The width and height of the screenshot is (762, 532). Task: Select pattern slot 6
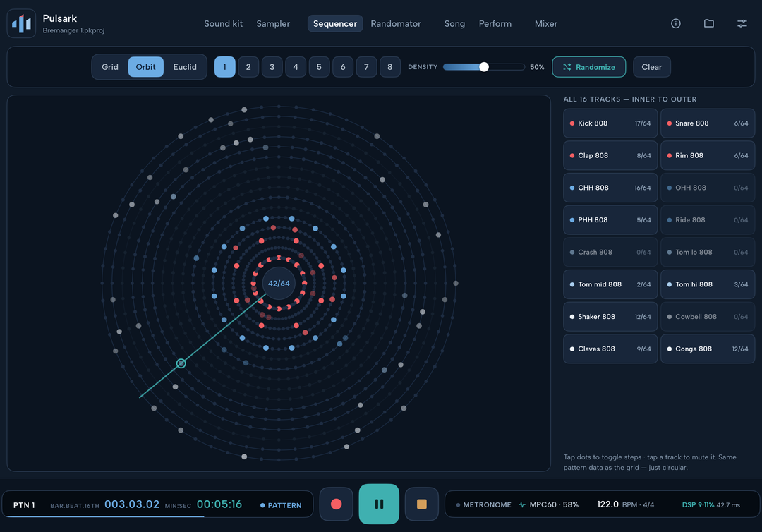pyautogui.click(x=343, y=66)
